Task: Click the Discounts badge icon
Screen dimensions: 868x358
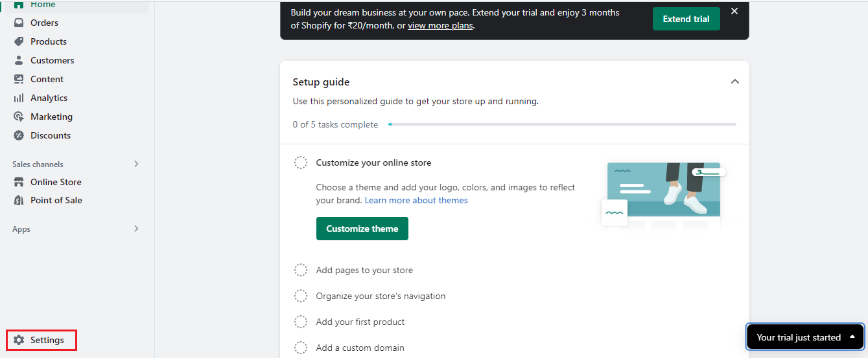Action: (x=19, y=135)
